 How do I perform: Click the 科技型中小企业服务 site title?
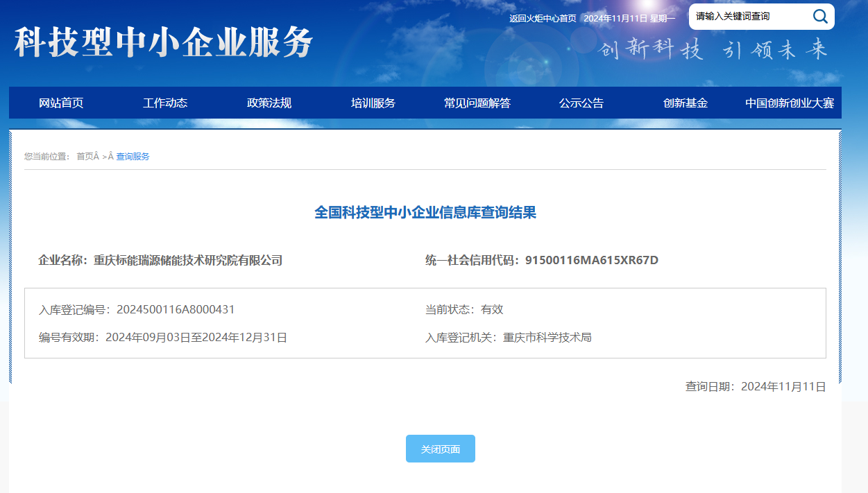(164, 43)
